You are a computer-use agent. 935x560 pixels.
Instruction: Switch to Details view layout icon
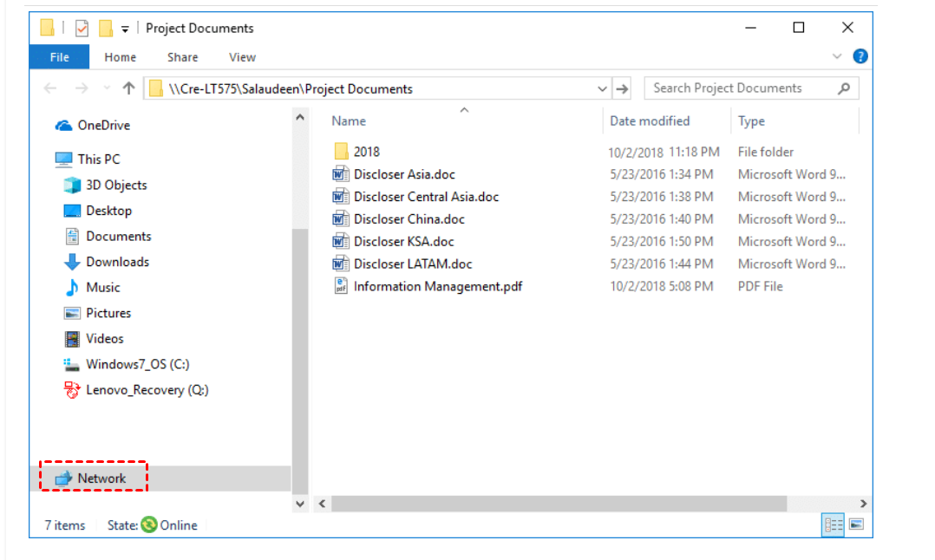tap(834, 524)
